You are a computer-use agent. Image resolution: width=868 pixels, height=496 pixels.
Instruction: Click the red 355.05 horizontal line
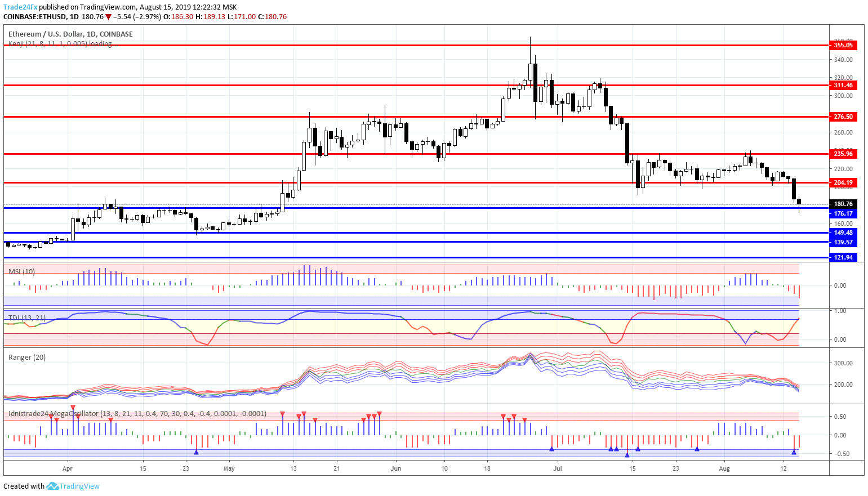coord(417,45)
